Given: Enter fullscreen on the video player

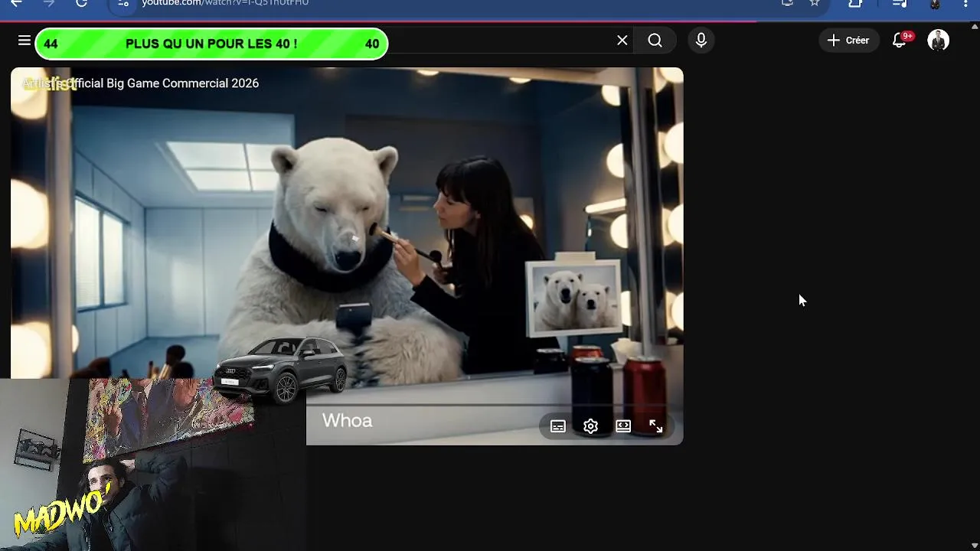Looking at the screenshot, I should point(656,426).
